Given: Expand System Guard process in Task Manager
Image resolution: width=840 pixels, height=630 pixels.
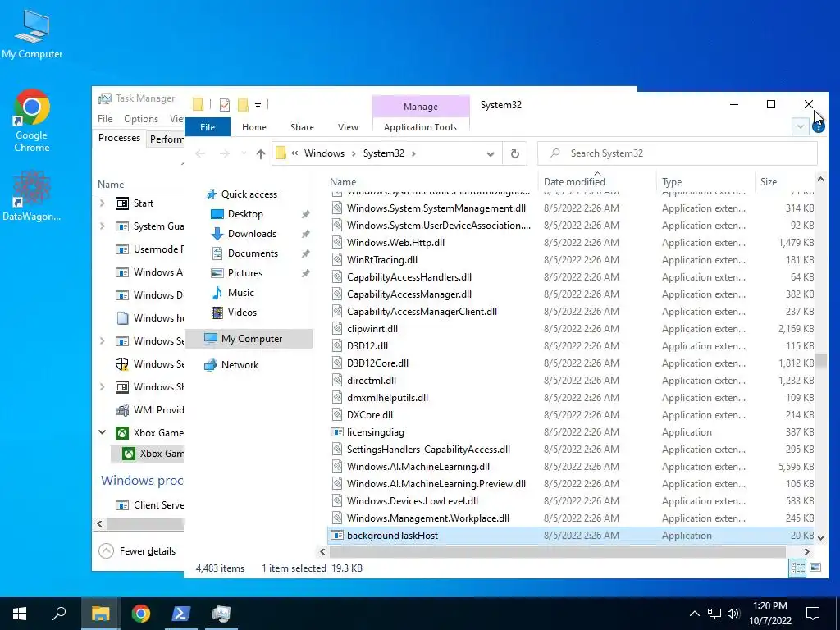Looking at the screenshot, I should [103, 226].
